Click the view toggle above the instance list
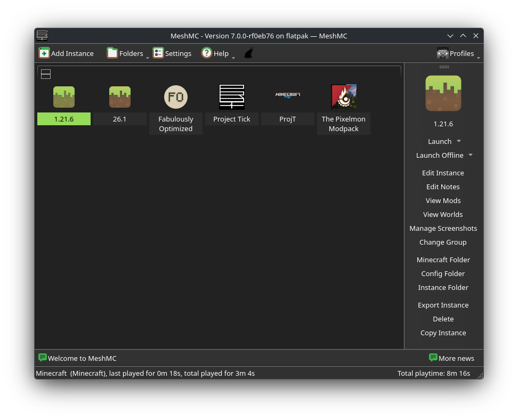Screen dimensions: 518x420 pyautogui.click(x=46, y=74)
